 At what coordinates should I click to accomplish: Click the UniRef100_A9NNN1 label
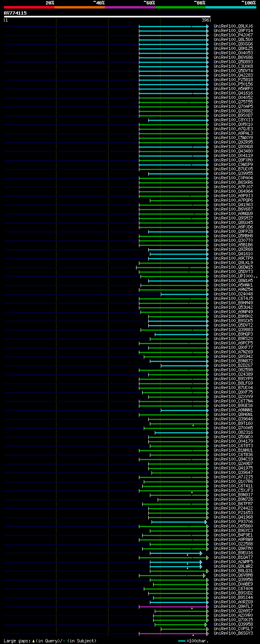pyautogui.click(x=233, y=410)
